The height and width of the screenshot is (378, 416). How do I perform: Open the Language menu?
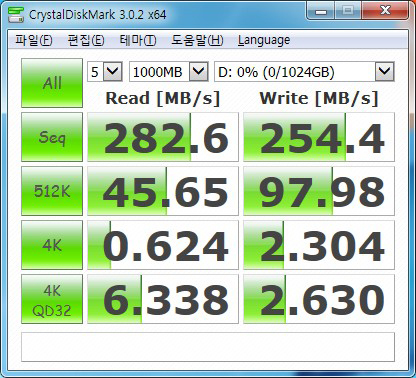coord(264,40)
